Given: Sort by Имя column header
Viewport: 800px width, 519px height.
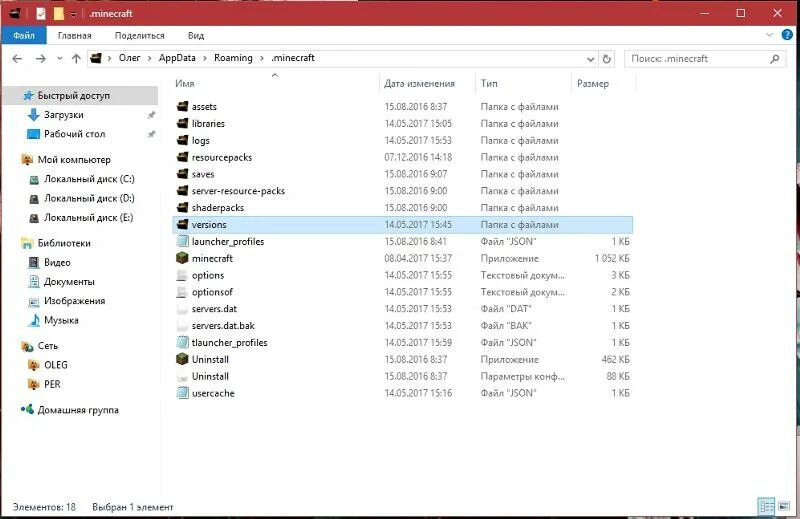Looking at the screenshot, I should [x=185, y=83].
